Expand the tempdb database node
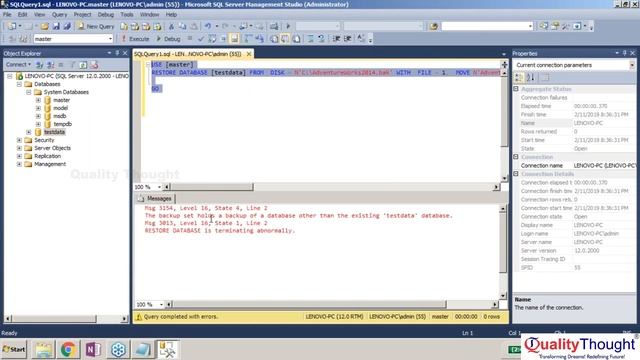640x360 pixels. click(38, 124)
